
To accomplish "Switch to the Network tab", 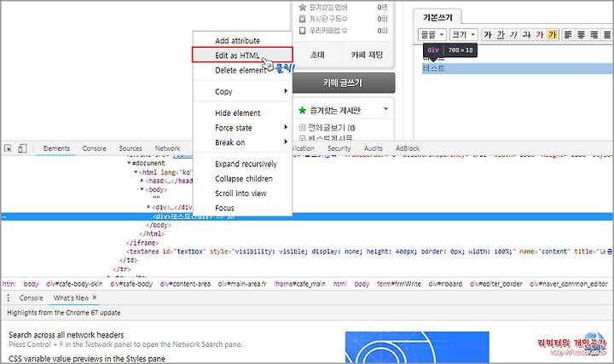I will click(168, 148).
